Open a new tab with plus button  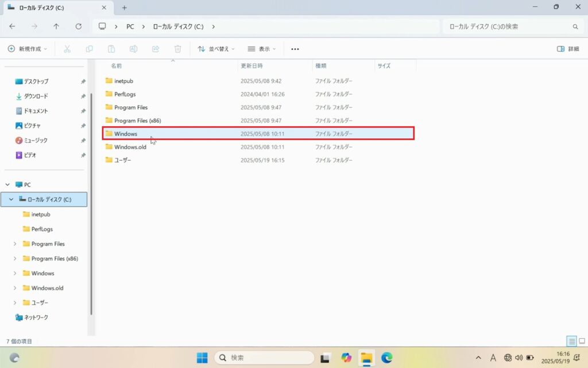click(125, 7)
